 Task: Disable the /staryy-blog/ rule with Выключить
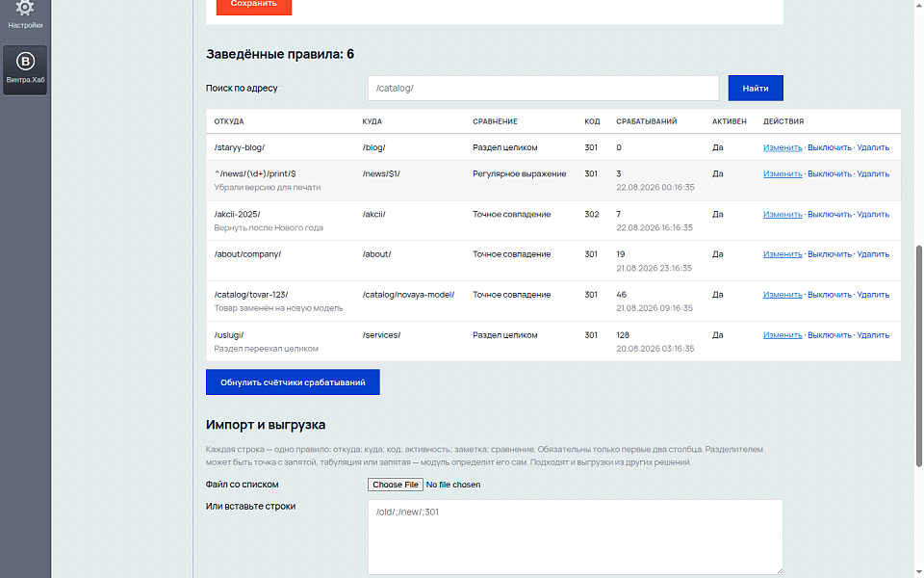(829, 147)
